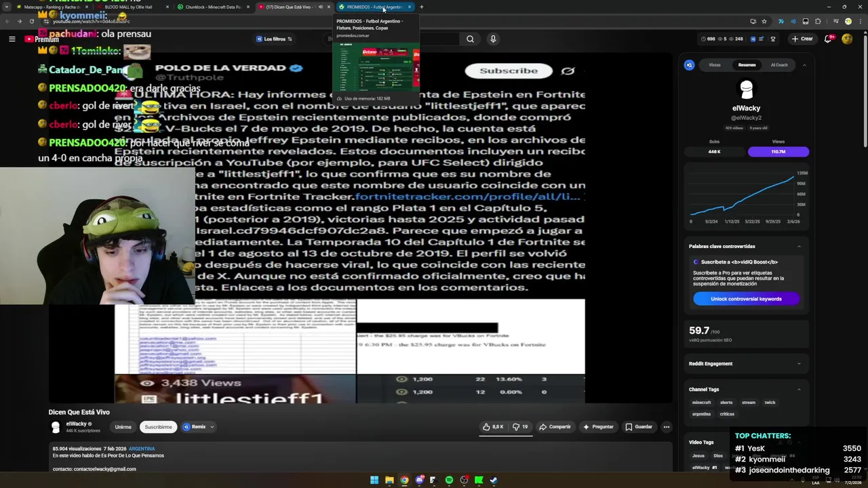
Task: Open the more actions ellipsis button
Action: coord(667,427)
